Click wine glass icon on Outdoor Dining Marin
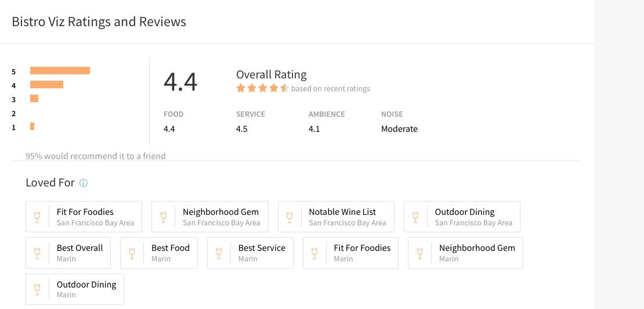The width and height of the screenshot is (644, 309). pyautogui.click(x=37, y=289)
